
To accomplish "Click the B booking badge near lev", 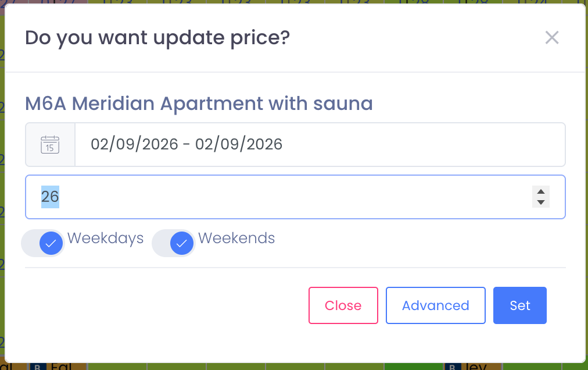I will pos(452,367).
